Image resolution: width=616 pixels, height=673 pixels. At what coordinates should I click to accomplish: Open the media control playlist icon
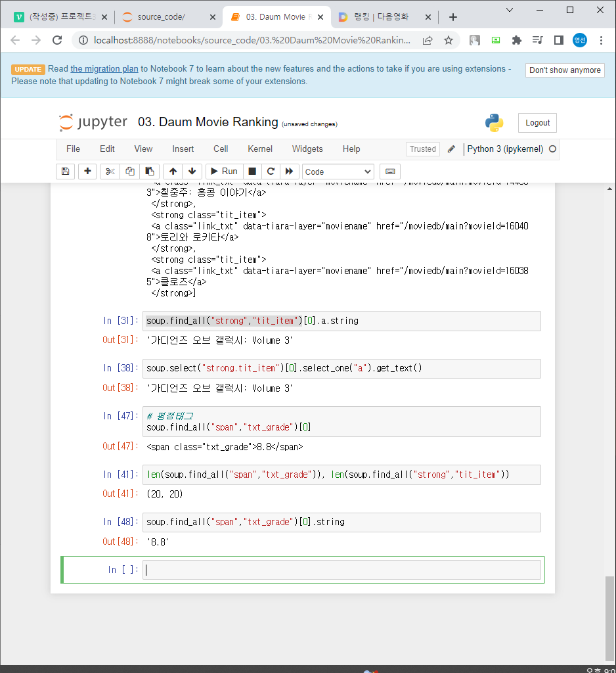click(x=537, y=40)
